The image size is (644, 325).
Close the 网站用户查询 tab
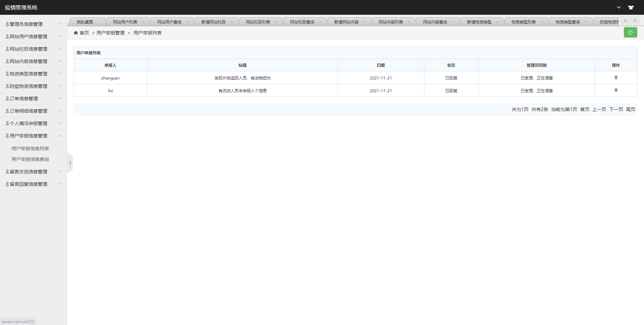click(x=187, y=22)
